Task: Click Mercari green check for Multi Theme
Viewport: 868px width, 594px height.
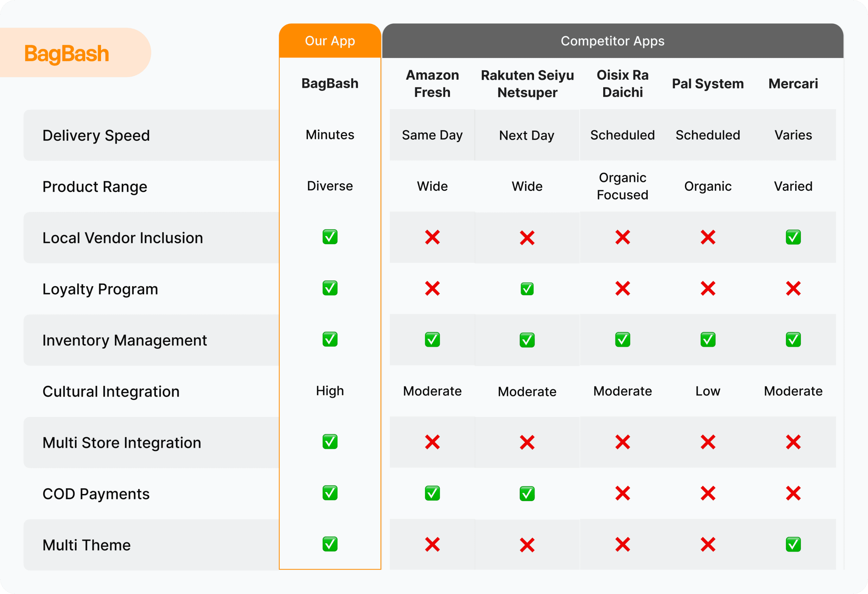Action: point(793,545)
